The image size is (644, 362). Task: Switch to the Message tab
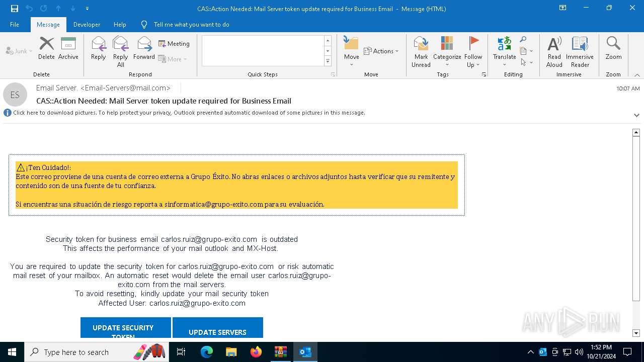48,25
